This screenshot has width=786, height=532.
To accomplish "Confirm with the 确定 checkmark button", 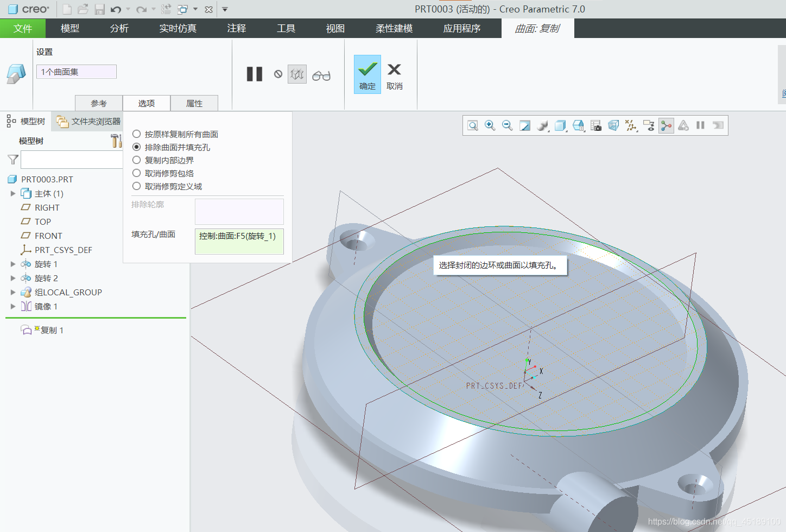I will (367, 74).
